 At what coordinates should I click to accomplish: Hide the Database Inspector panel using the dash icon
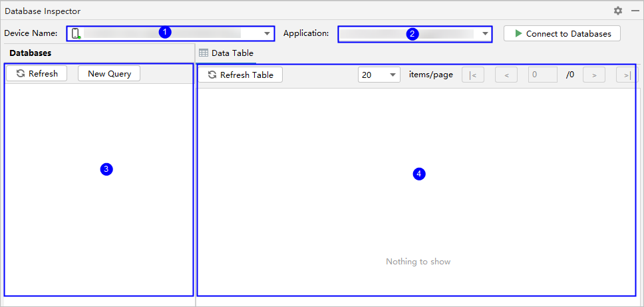(635, 11)
